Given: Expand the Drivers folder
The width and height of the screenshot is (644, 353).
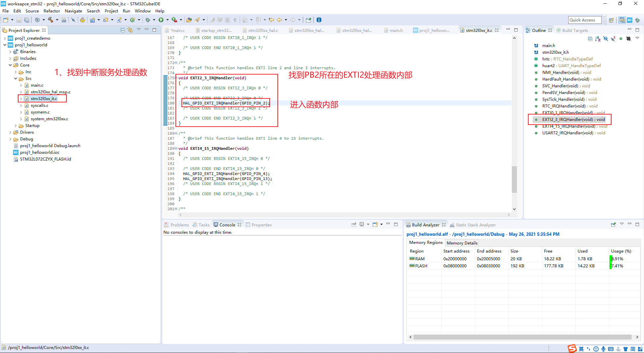Looking at the screenshot, I should [x=10, y=132].
